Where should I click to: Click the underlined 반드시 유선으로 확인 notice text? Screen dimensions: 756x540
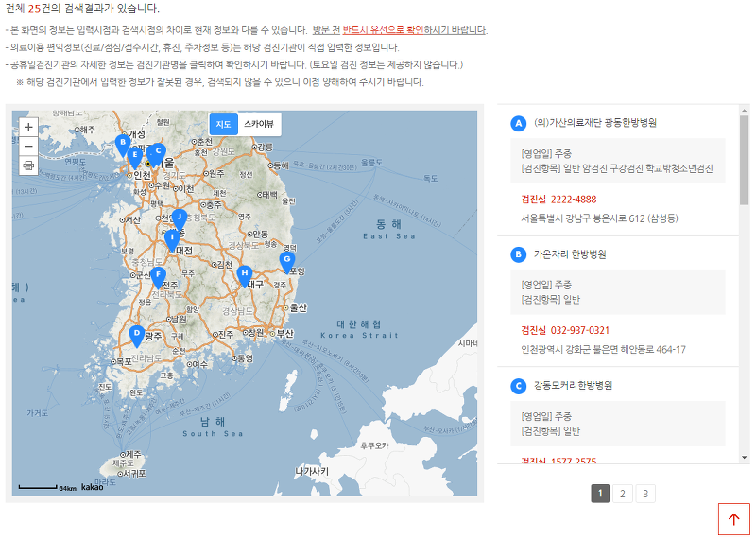pos(383,30)
